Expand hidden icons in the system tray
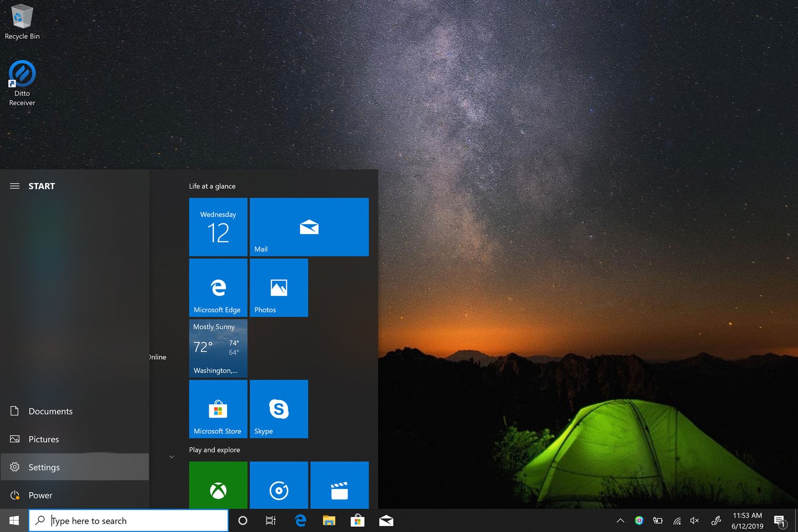This screenshot has width=798, height=532. click(620, 520)
